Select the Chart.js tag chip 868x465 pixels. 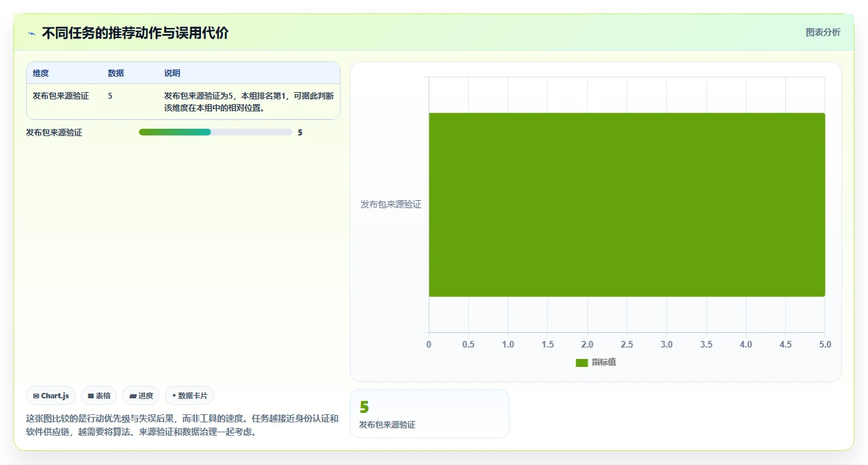click(x=51, y=396)
